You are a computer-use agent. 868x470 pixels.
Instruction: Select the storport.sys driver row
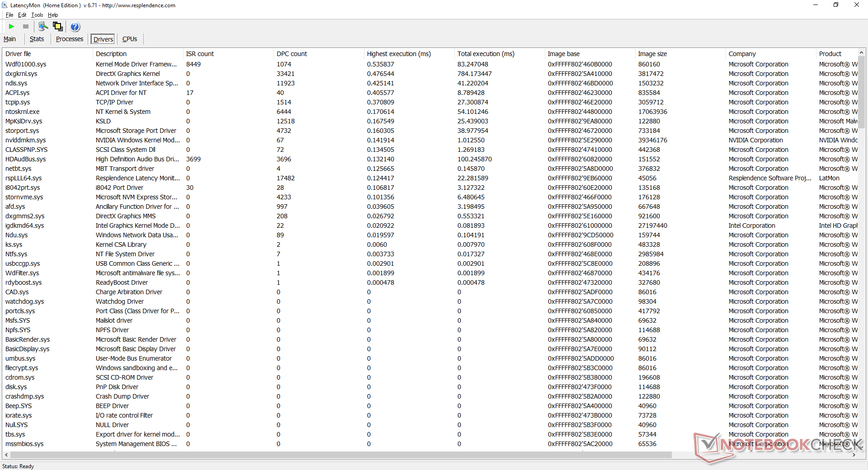click(430, 131)
